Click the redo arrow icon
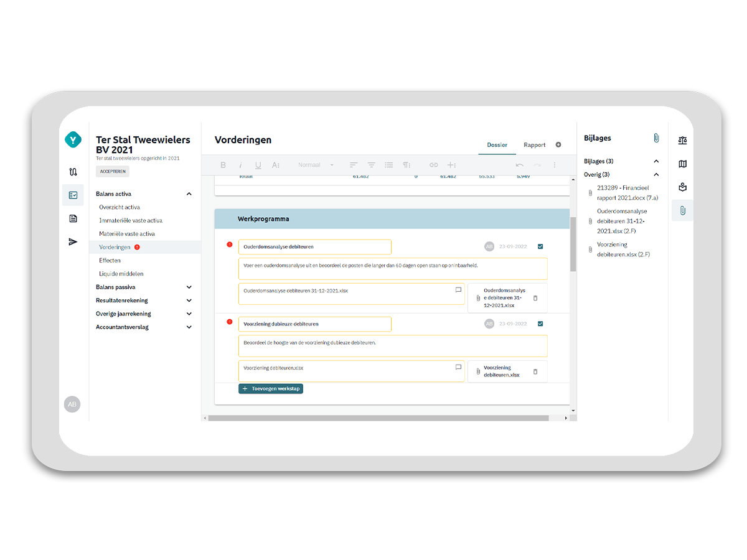747x560 pixels. [x=537, y=165]
